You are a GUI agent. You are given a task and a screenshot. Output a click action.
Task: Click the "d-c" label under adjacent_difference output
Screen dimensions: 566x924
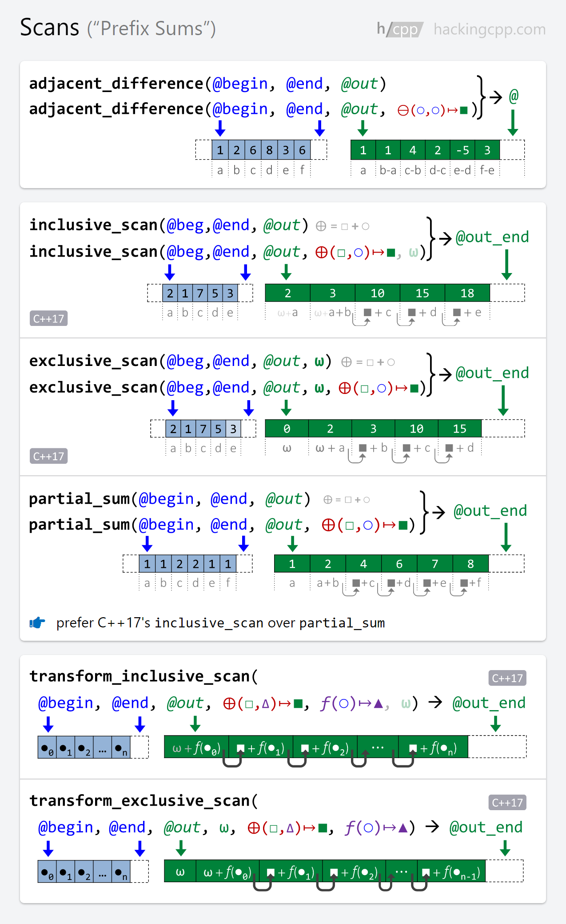pyautogui.click(x=438, y=170)
